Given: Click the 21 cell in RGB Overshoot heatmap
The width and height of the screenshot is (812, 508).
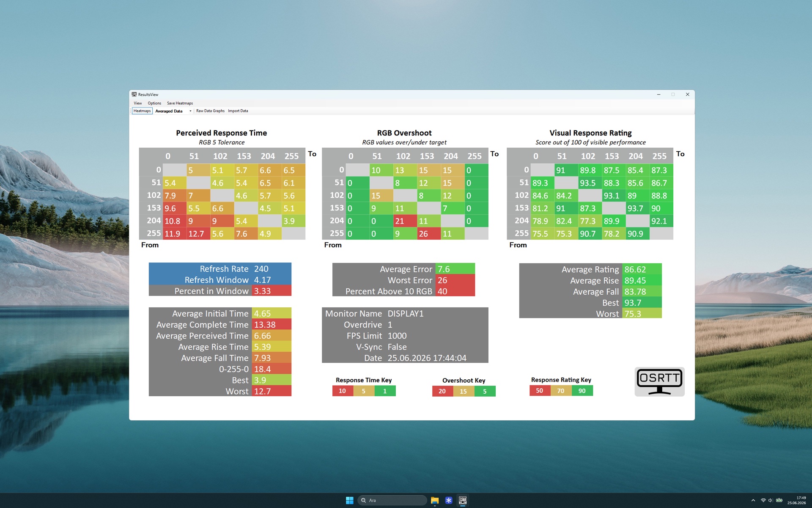Looking at the screenshot, I should (x=405, y=221).
